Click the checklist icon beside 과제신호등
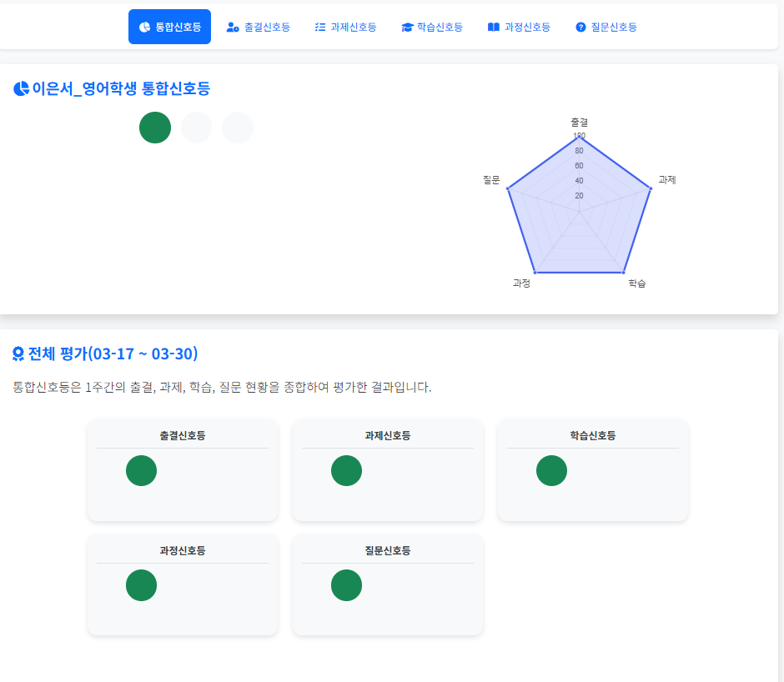The image size is (784, 682). tap(320, 28)
